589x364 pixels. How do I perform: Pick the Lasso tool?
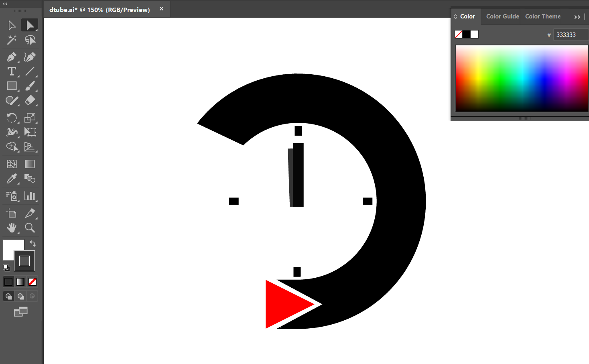coord(30,40)
